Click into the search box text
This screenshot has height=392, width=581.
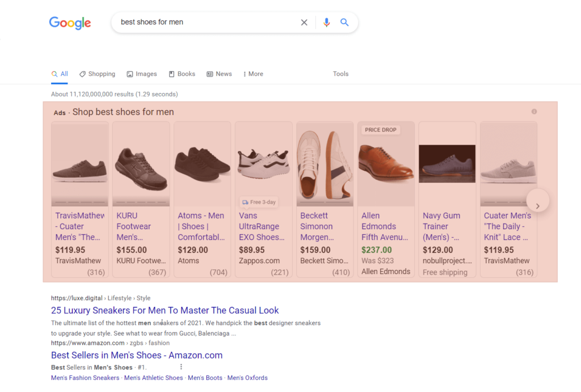(x=152, y=22)
